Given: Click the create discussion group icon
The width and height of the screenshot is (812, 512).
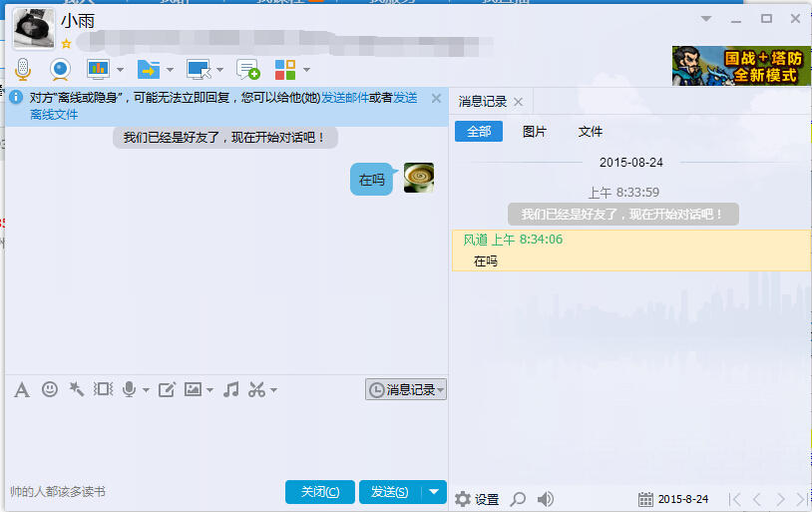Looking at the screenshot, I should coord(247,69).
